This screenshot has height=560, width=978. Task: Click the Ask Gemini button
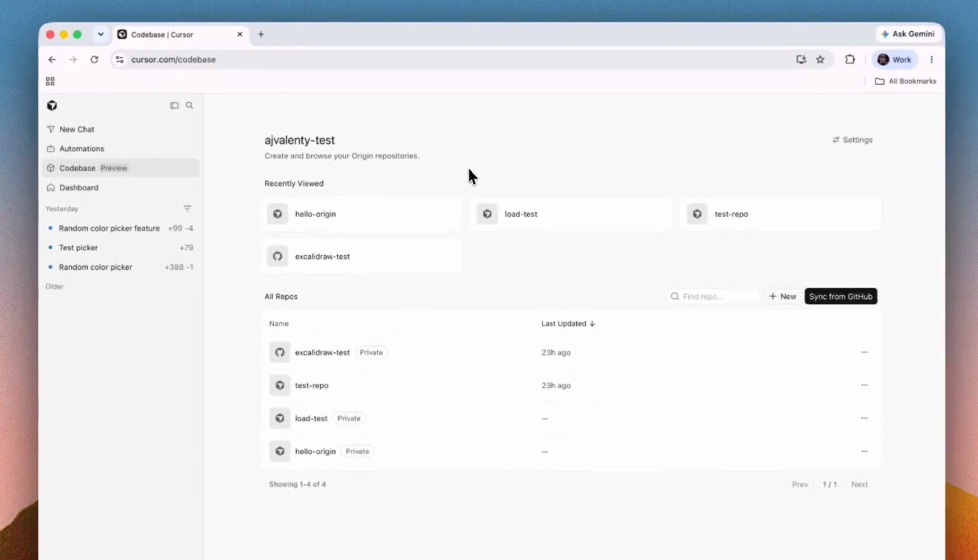[x=907, y=34]
